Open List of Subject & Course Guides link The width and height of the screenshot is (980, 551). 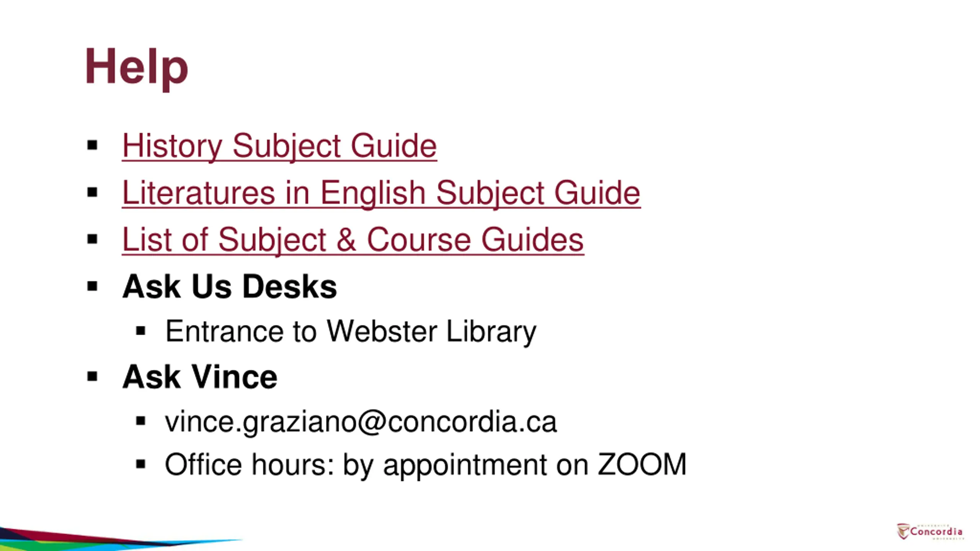tap(353, 240)
